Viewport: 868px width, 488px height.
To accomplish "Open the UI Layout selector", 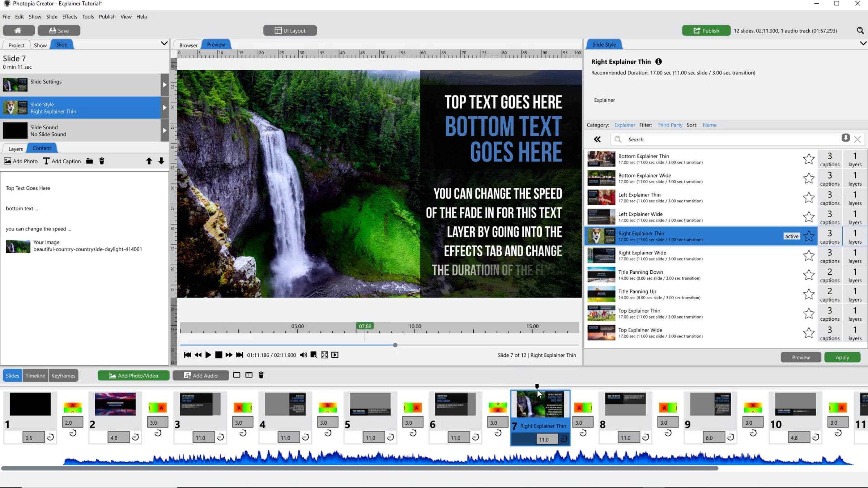I will point(290,31).
